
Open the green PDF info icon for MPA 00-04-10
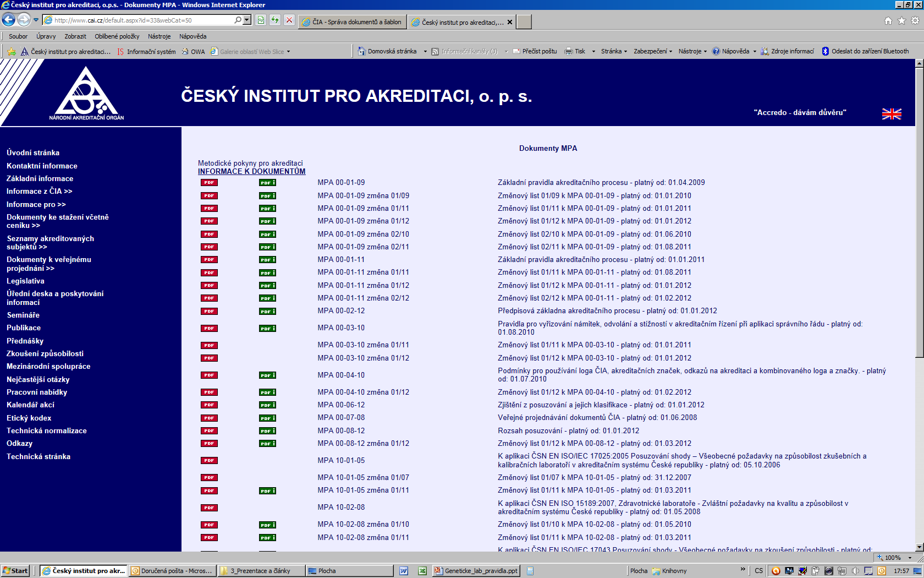(x=267, y=375)
